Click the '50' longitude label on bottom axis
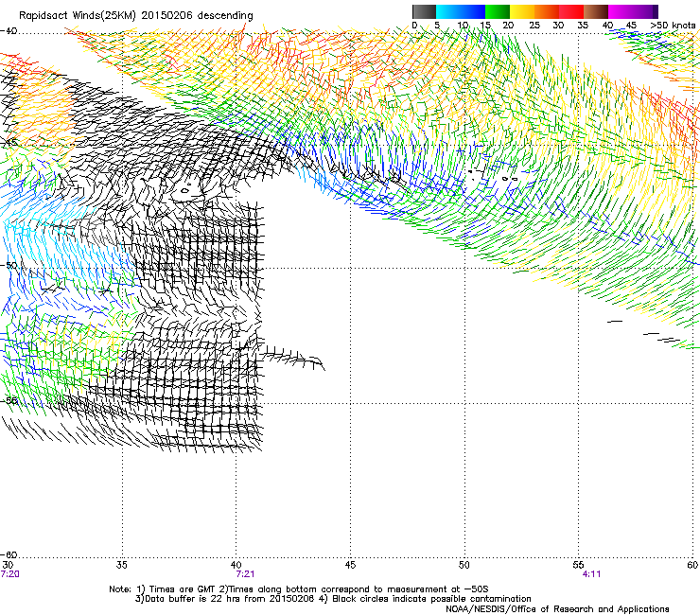Screen dimensions: 700x615 click(x=464, y=565)
